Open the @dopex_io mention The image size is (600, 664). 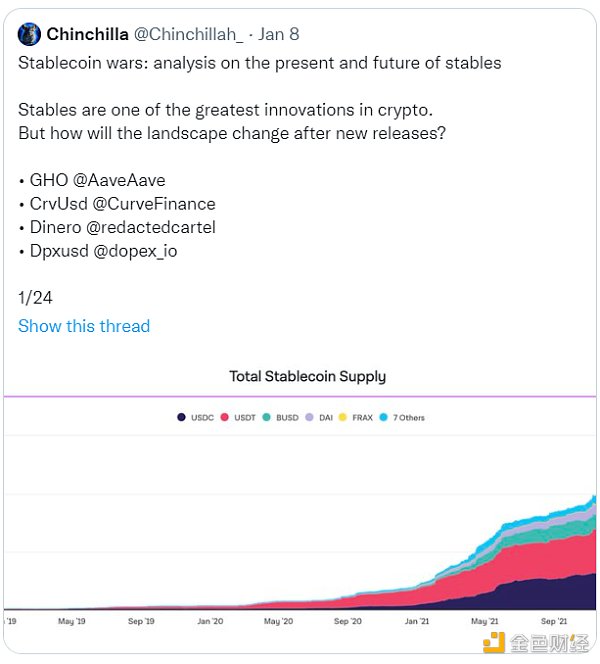[135, 251]
